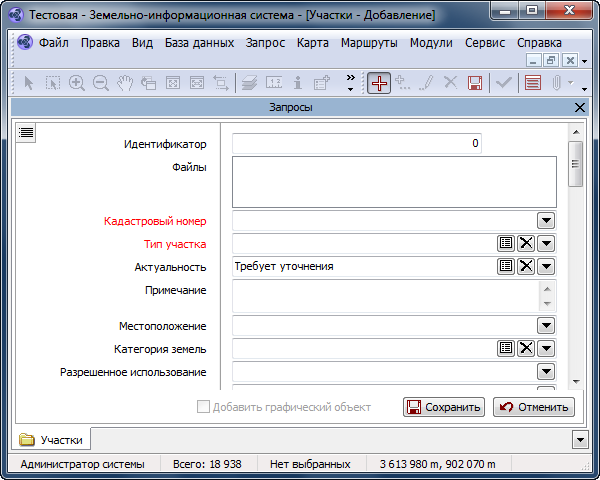The image size is (600, 480).
Task: Select the pan hand tool
Action: (125, 83)
